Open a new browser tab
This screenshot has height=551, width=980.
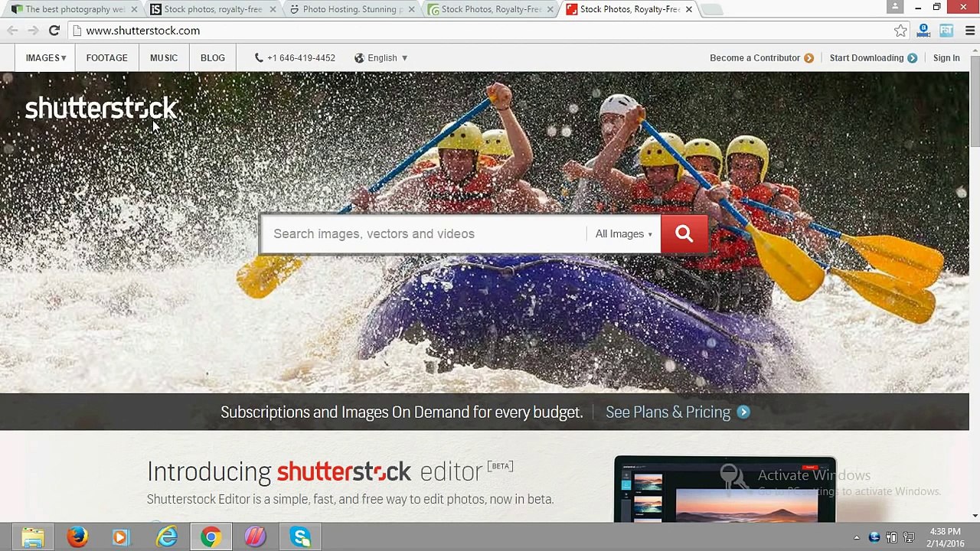click(x=712, y=9)
